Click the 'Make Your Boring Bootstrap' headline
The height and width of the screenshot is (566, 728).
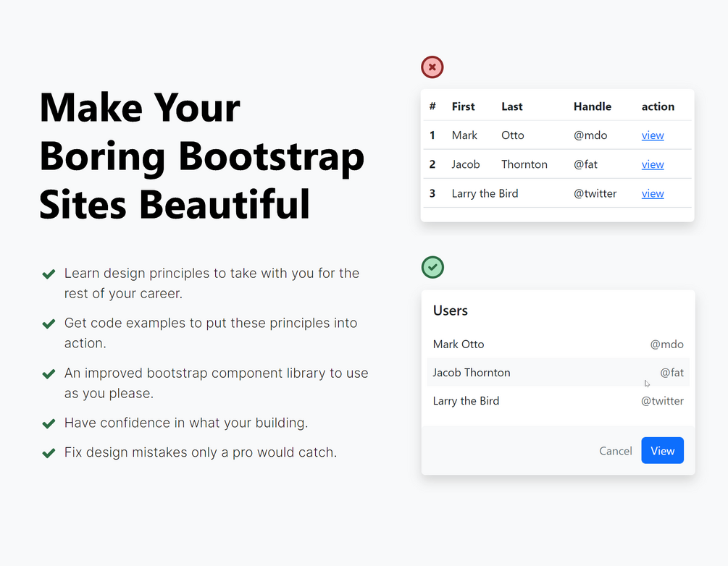[x=202, y=156]
